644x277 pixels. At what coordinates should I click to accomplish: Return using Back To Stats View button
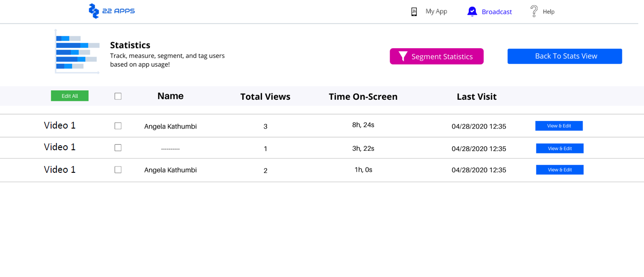(564, 56)
